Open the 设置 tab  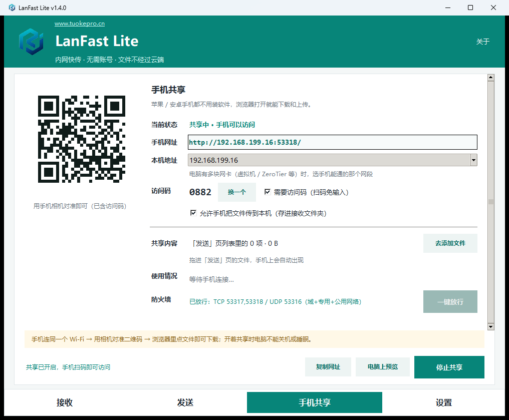443,402
